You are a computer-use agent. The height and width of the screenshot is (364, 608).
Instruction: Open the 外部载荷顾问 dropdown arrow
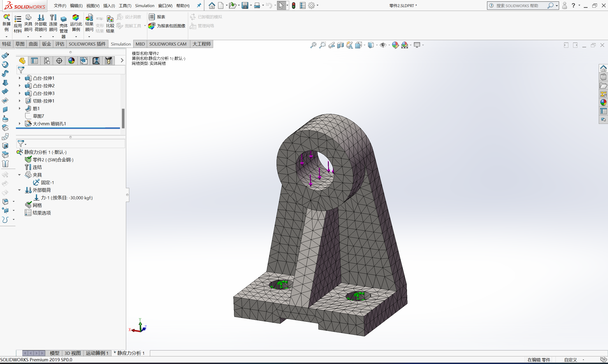coord(41,37)
